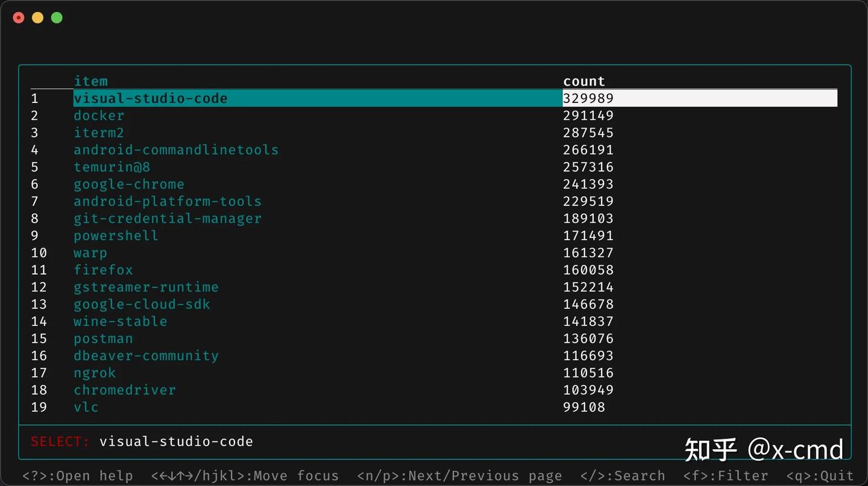The width and height of the screenshot is (868, 486).
Task: Click the "item" column header
Action: click(90, 81)
